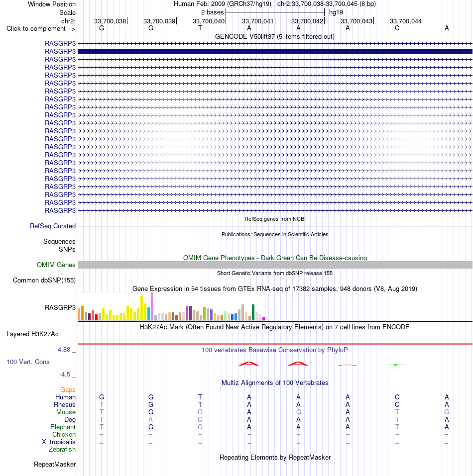Select the C base in the chr2 sequence row
This screenshot has height=476, width=473.
pyautogui.click(x=397, y=28)
